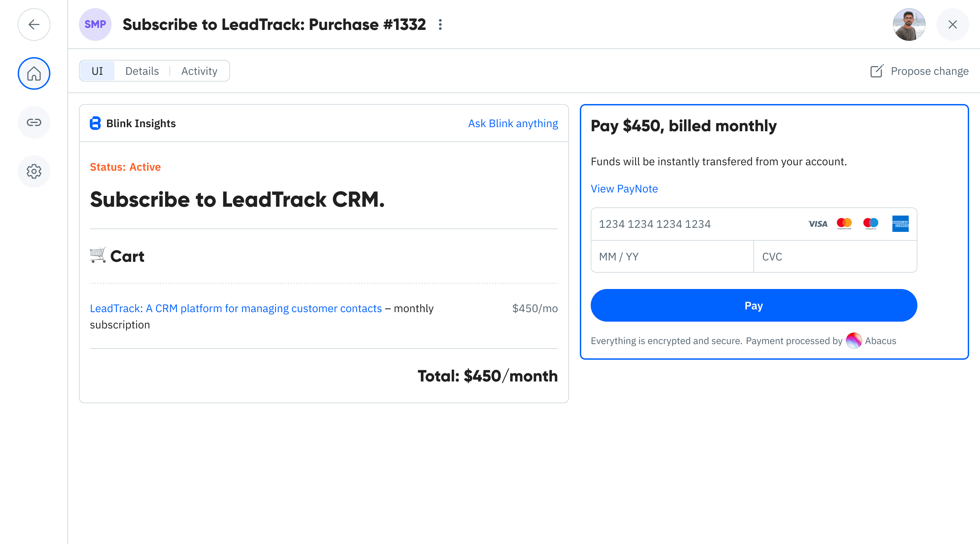The width and height of the screenshot is (980, 544).
Task: Click the American Express card icon
Action: pyautogui.click(x=900, y=223)
